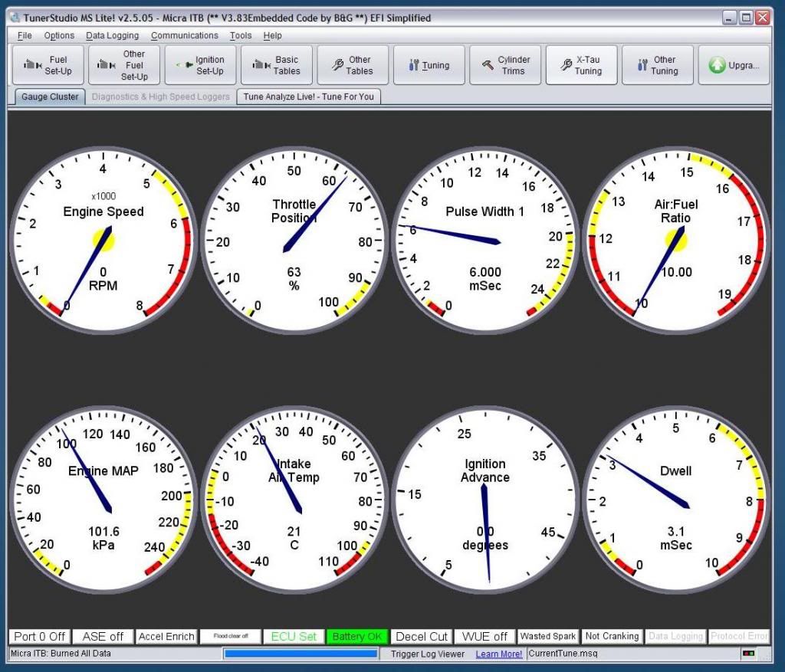Open the Other Tuning button
The width and height of the screenshot is (785, 672).
657,65
